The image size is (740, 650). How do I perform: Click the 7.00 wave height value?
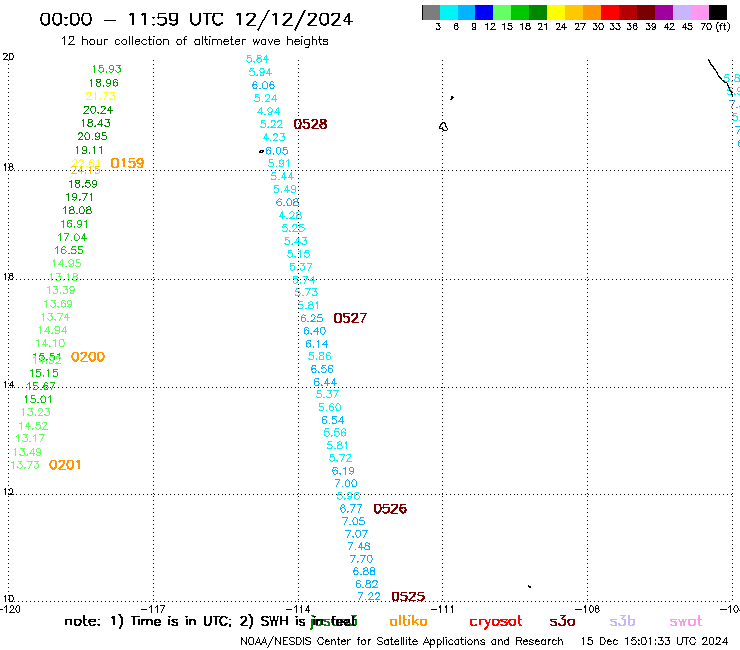click(x=346, y=483)
